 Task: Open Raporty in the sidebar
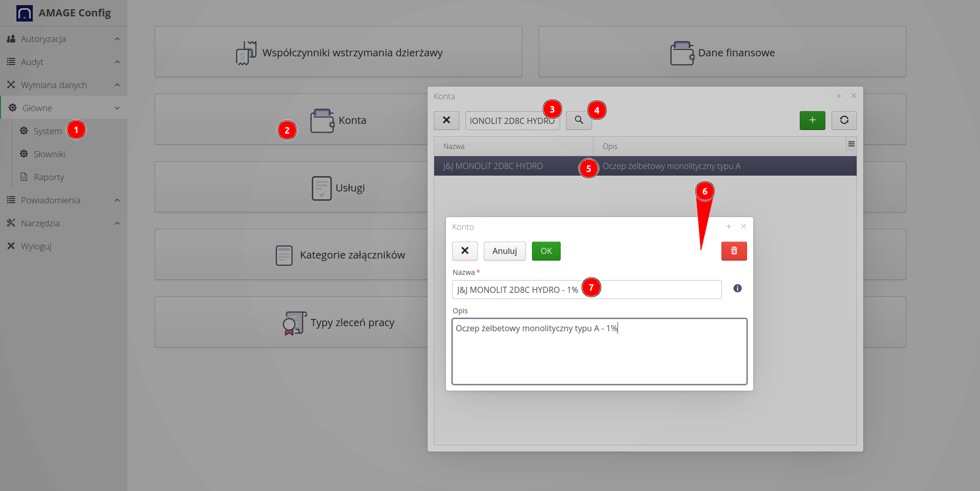49,177
